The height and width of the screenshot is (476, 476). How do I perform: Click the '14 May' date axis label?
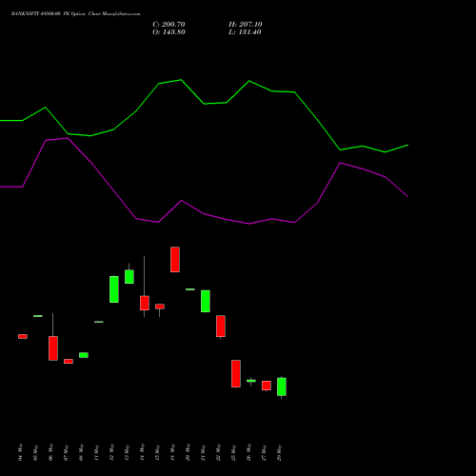(x=142, y=452)
